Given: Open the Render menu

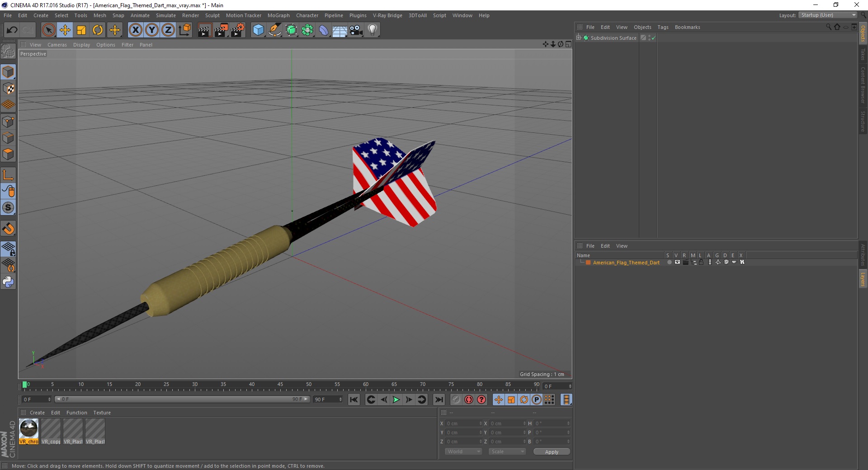Looking at the screenshot, I should 190,15.
